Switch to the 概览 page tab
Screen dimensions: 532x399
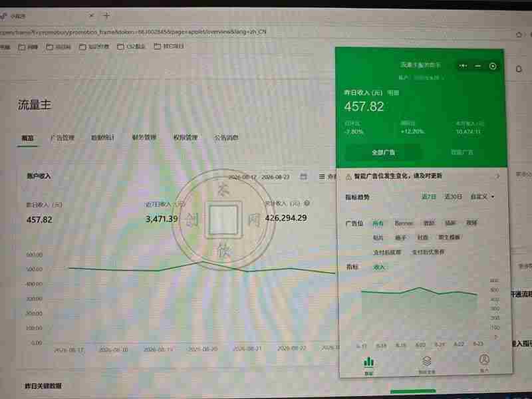[27, 138]
